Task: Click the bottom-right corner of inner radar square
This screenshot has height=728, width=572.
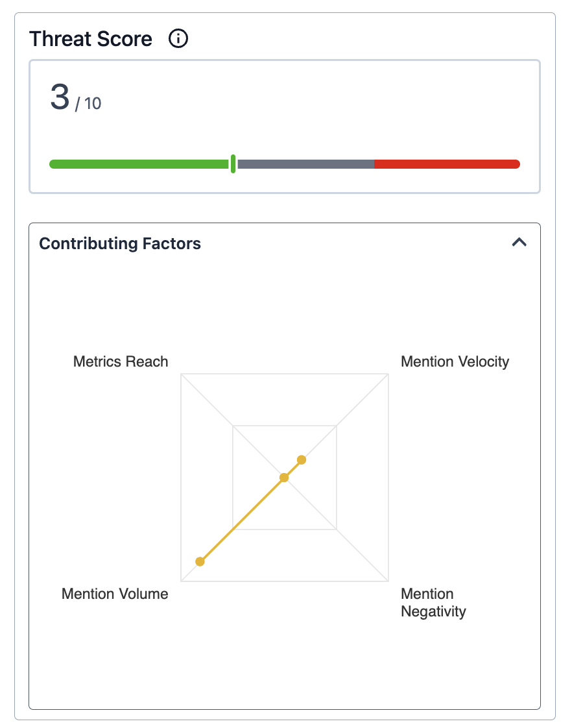Action: [x=337, y=529]
